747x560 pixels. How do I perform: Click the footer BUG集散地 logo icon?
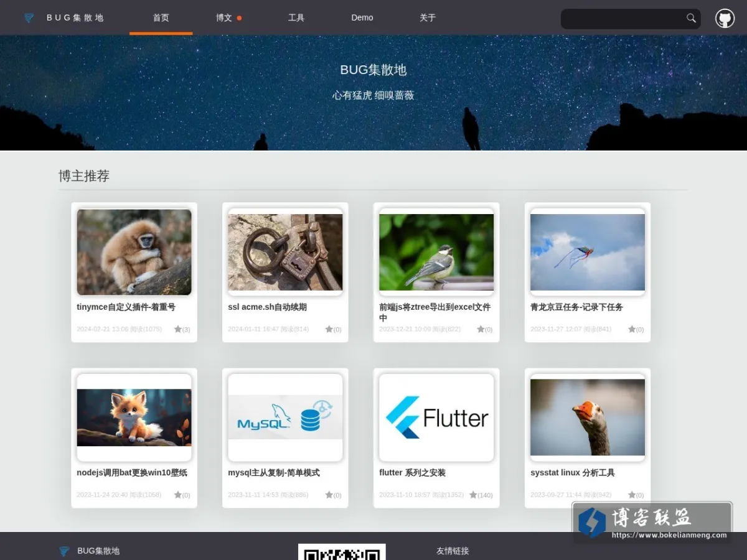click(63, 551)
